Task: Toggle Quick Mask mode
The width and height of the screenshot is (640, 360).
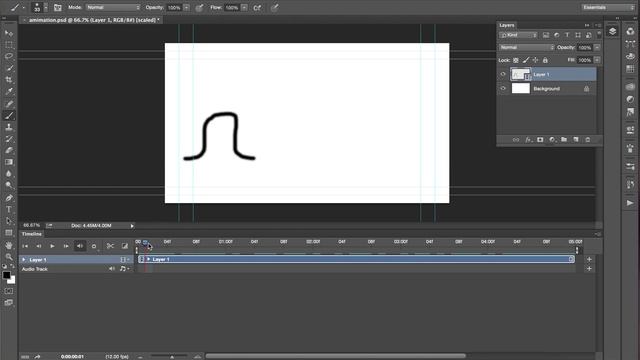Action: coord(9,291)
